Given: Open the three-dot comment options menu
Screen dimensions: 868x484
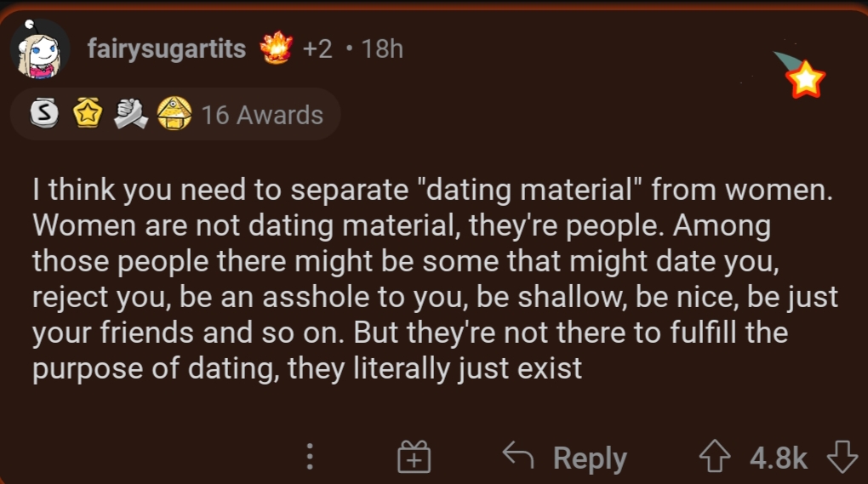Looking at the screenshot, I should (310, 457).
